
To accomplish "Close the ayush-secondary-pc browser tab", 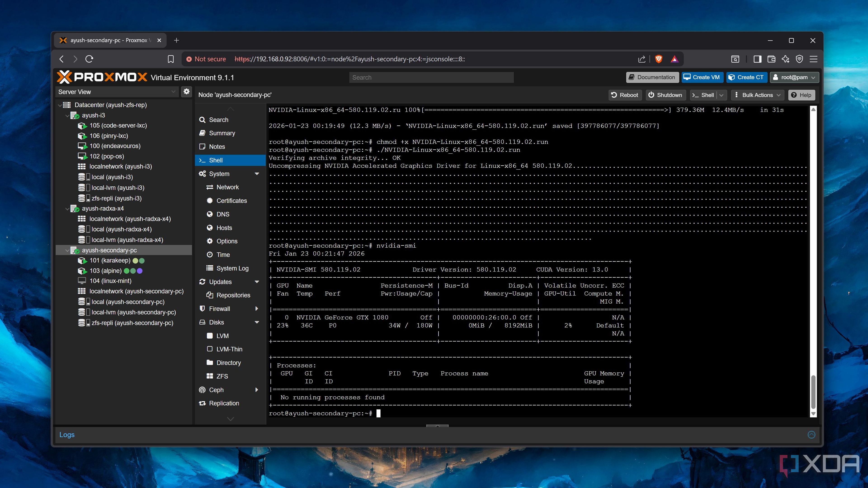I will [159, 40].
